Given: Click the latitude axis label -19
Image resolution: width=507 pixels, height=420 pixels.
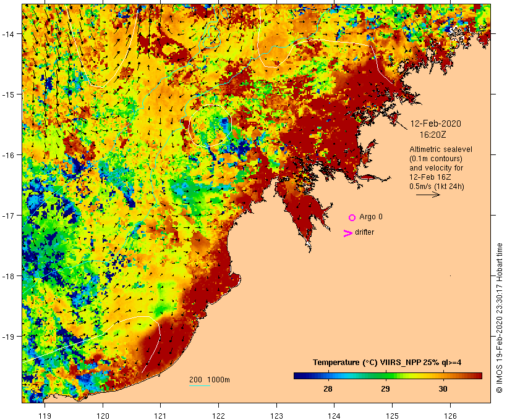Looking at the screenshot, I should click(x=8, y=337).
